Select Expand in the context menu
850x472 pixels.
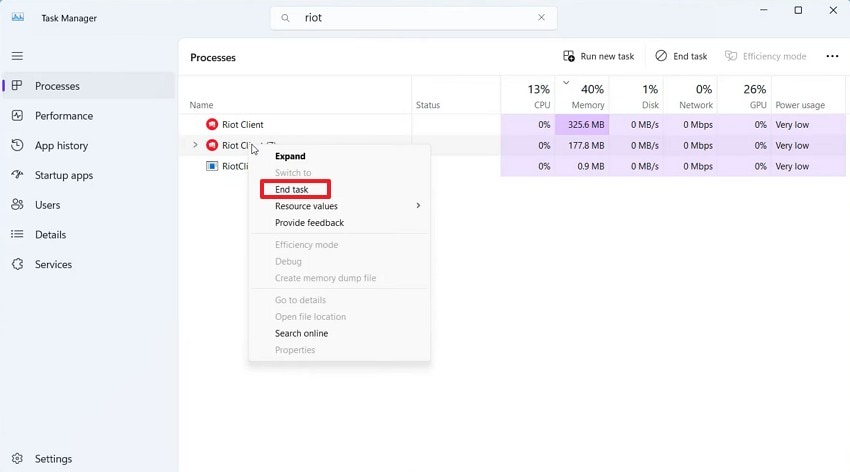coord(290,156)
